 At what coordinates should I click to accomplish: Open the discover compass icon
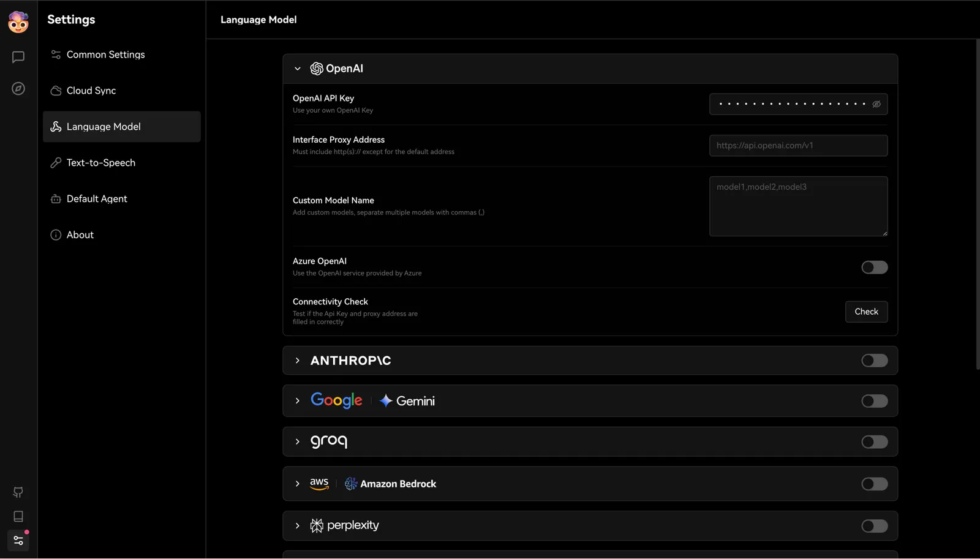click(x=18, y=89)
